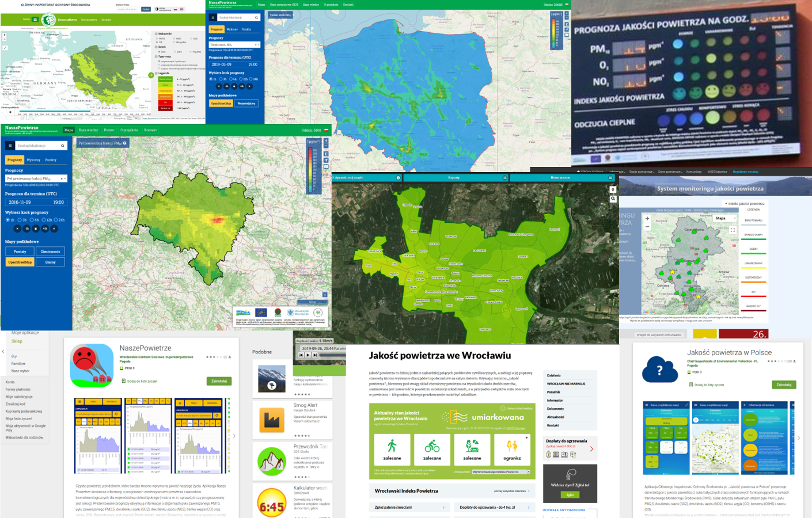This screenshot has height=518, width=812.
Task: Click geolocation arrow icon on PM10 map
Action: [326, 160]
